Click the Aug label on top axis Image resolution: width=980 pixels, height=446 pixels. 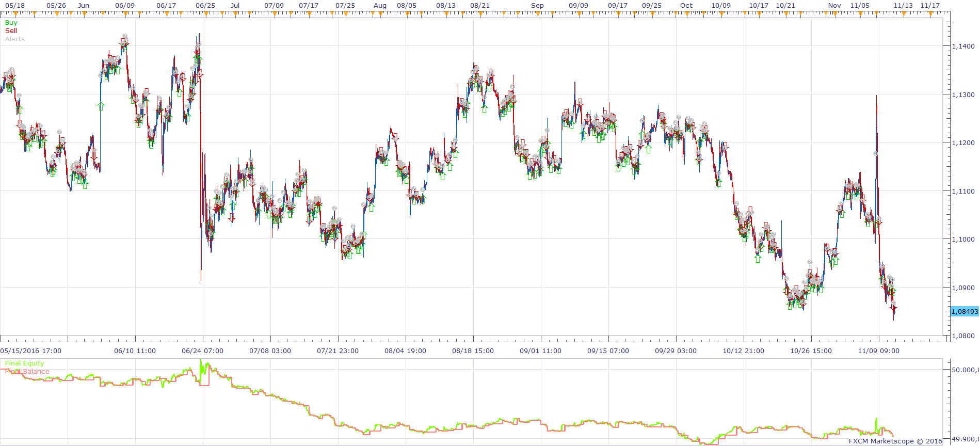(380, 6)
